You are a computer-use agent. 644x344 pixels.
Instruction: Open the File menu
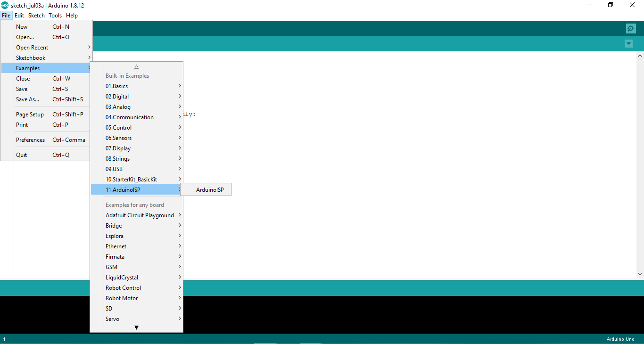click(6, 16)
